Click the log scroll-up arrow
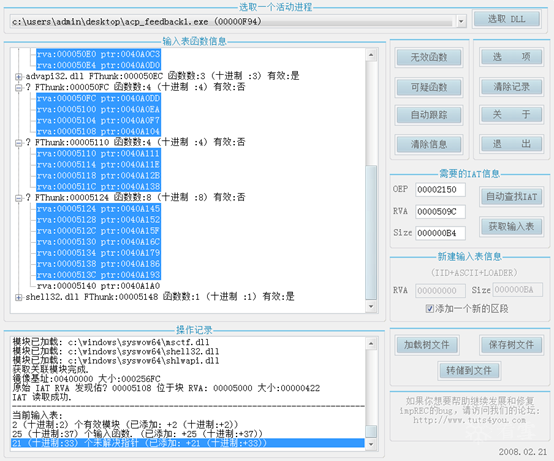The width and height of the screenshot is (554, 461). [371, 343]
